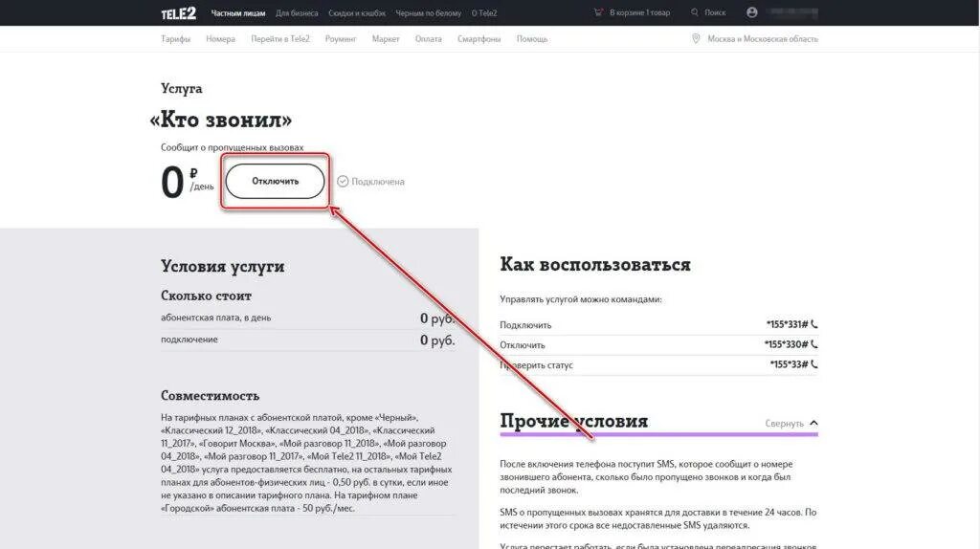
Task: Click the *155*330# command
Action: tap(786, 344)
